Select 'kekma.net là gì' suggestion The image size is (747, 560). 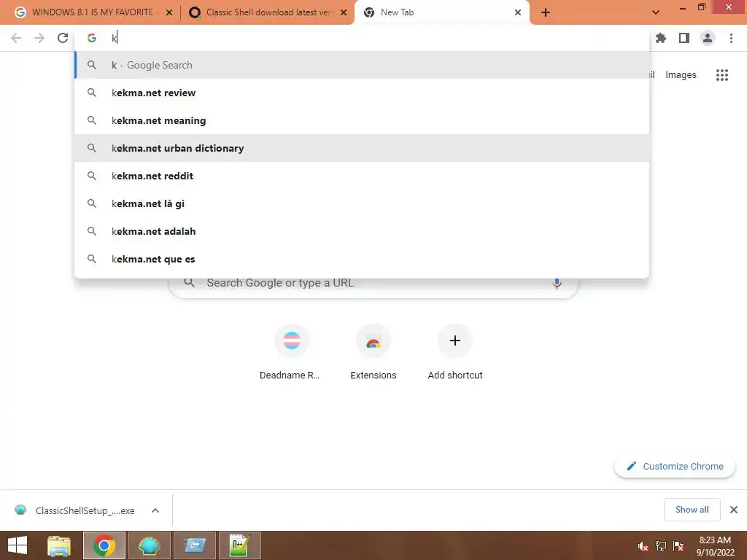(362, 204)
